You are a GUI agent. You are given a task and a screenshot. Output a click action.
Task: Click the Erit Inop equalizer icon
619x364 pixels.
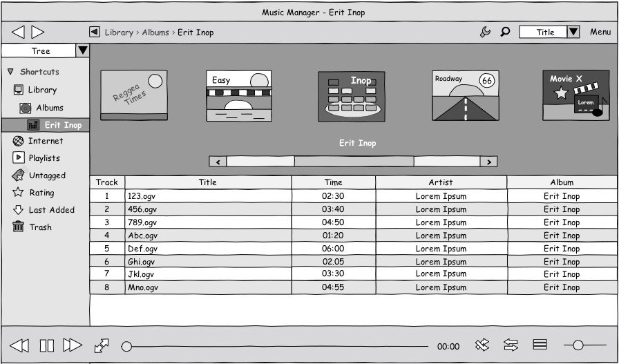point(33,125)
